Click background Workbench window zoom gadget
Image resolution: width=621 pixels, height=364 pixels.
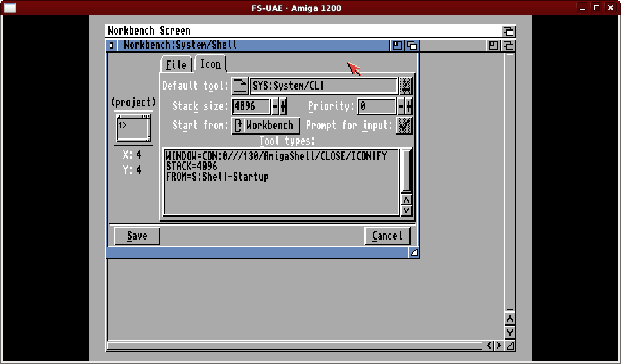(493, 45)
